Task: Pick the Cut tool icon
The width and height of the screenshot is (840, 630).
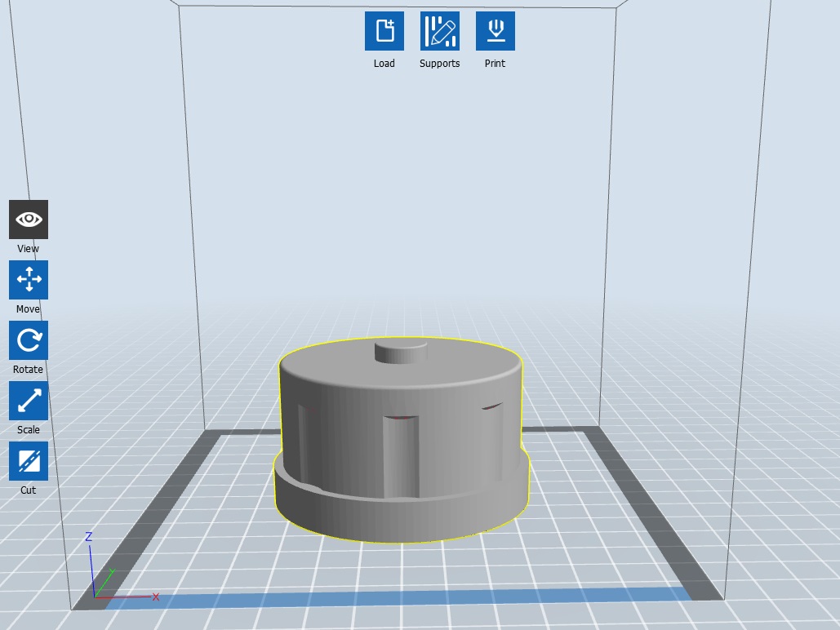Action: coord(29,461)
